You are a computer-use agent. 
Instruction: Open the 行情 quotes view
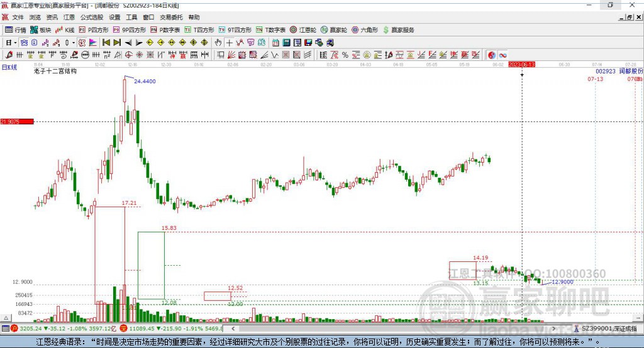click(16, 30)
